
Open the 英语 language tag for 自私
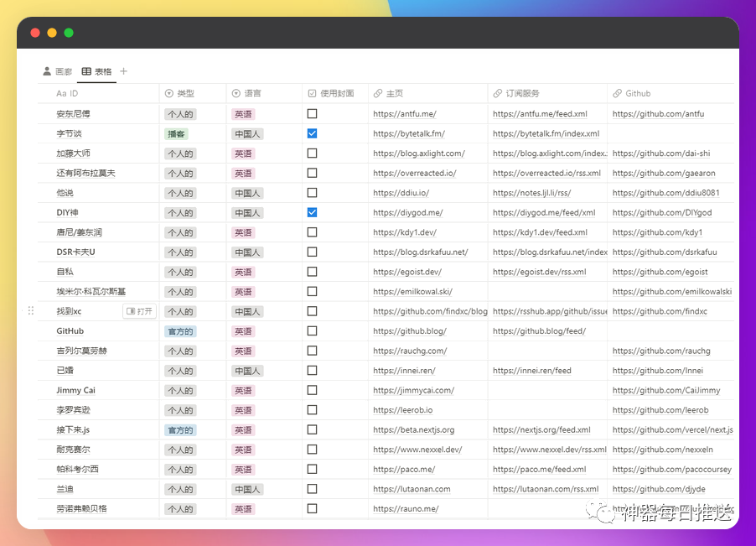pos(243,272)
